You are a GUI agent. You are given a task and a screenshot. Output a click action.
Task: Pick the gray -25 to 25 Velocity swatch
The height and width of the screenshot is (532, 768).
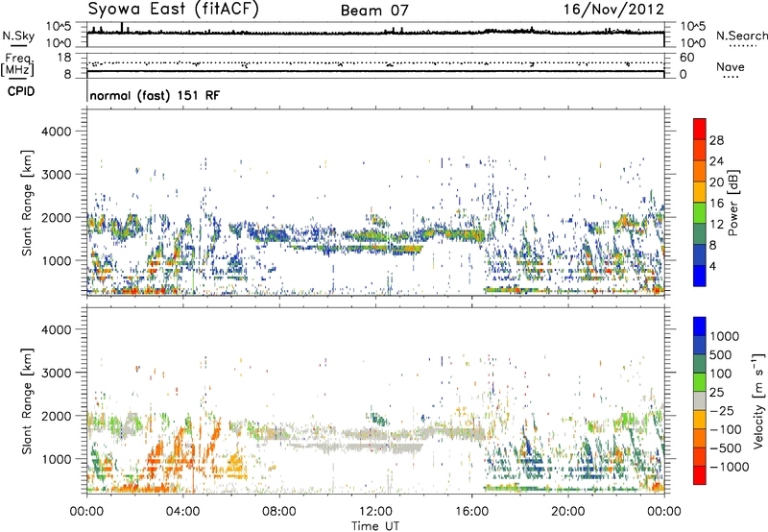(700, 400)
